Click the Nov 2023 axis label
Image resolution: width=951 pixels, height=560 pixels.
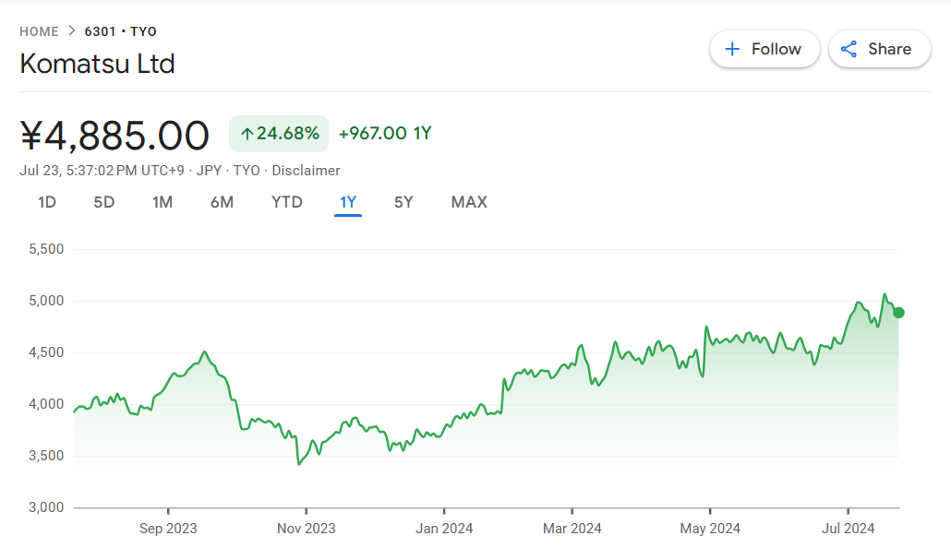click(307, 529)
